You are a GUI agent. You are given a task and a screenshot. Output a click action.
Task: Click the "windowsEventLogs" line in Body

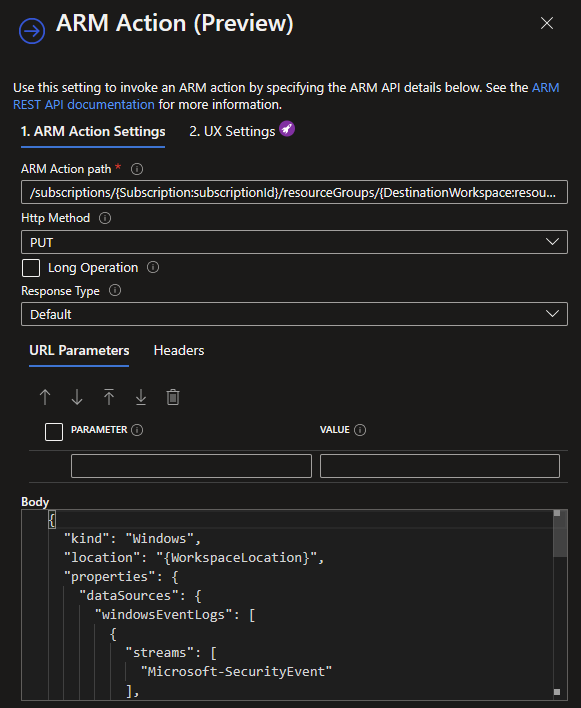(x=175, y=615)
